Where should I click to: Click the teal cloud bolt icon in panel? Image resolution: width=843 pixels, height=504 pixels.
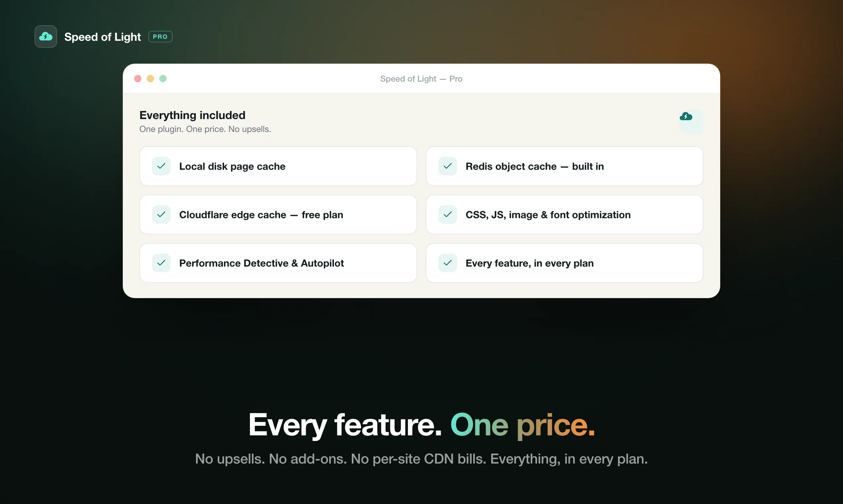point(686,116)
